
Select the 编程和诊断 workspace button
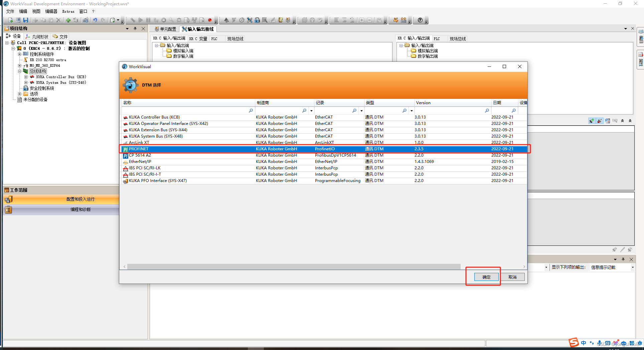(61, 210)
